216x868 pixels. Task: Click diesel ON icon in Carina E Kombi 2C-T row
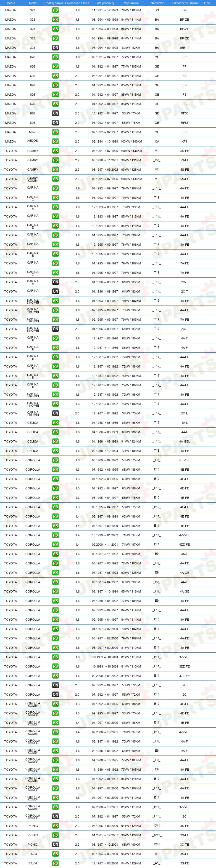click(55, 329)
